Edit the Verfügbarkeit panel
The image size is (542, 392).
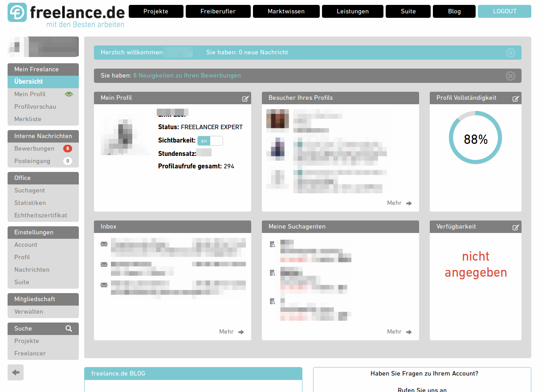pos(516,227)
